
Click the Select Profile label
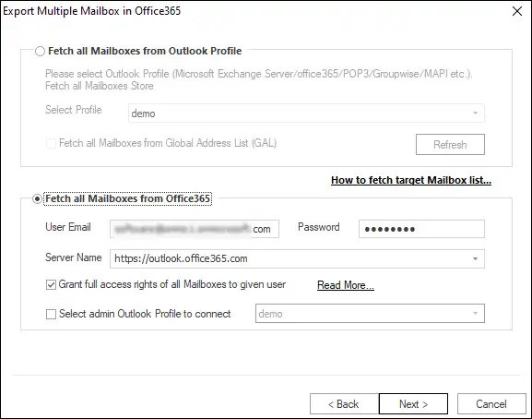[74, 110]
